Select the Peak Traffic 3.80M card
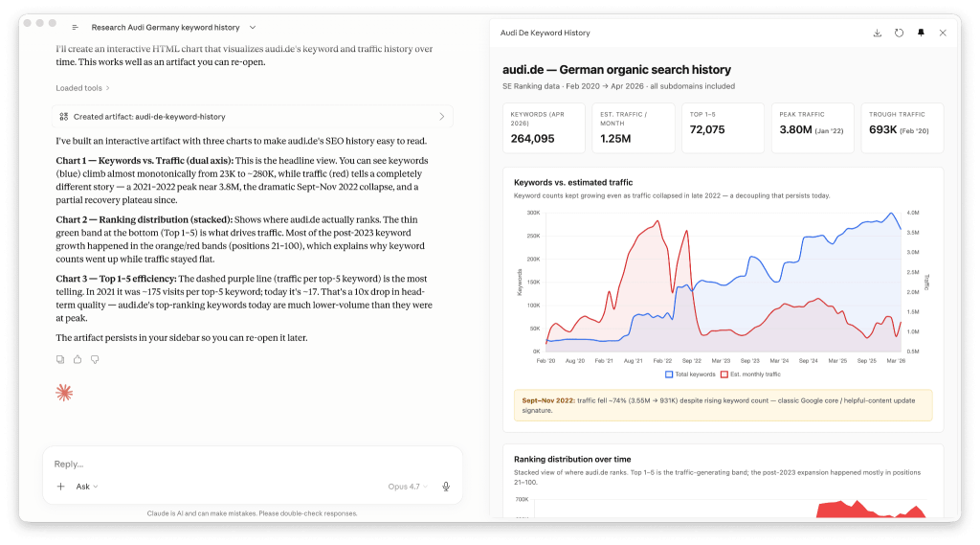Viewport: 980px width, 545px height. (x=813, y=128)
